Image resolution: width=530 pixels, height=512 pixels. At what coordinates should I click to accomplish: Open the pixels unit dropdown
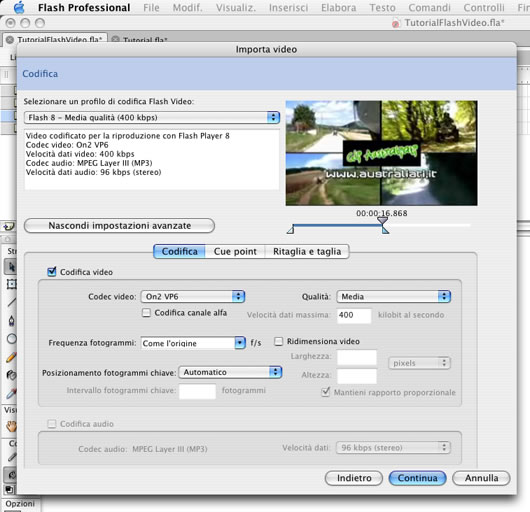[419, 363]
